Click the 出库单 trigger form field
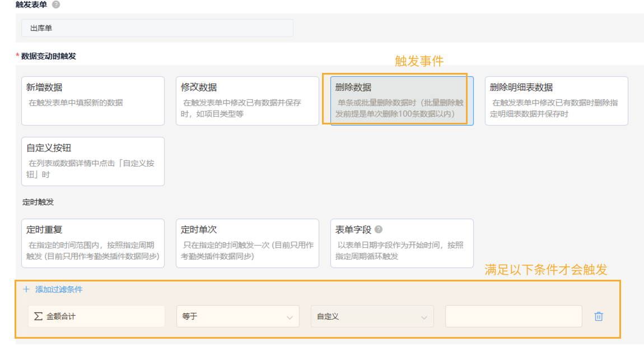 157,28
